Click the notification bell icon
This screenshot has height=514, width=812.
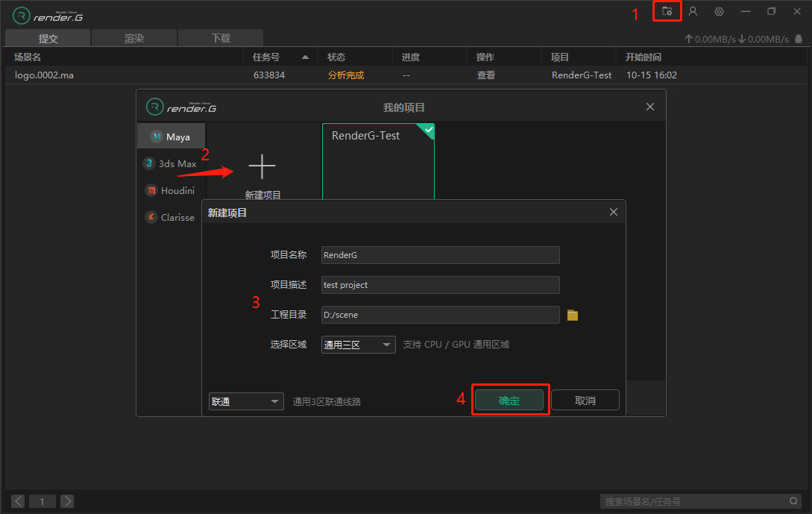[x=799, y=39]
